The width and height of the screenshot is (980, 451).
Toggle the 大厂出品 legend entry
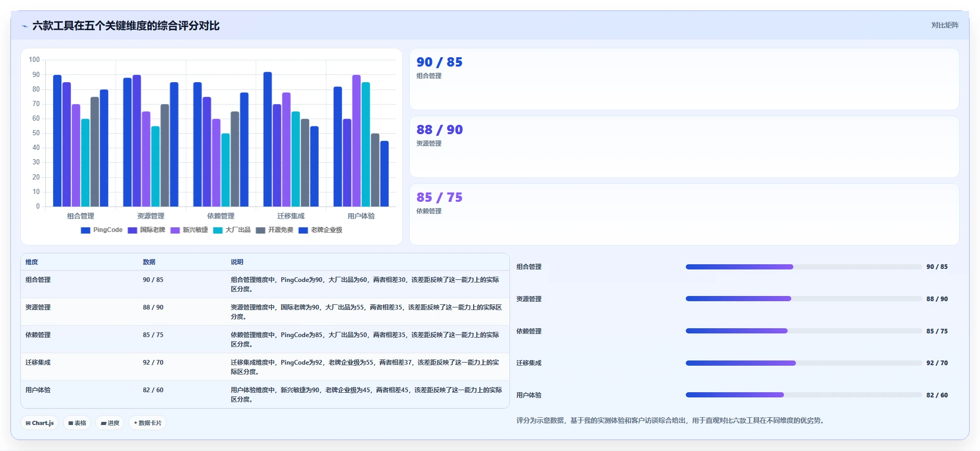tap(232, 230)
